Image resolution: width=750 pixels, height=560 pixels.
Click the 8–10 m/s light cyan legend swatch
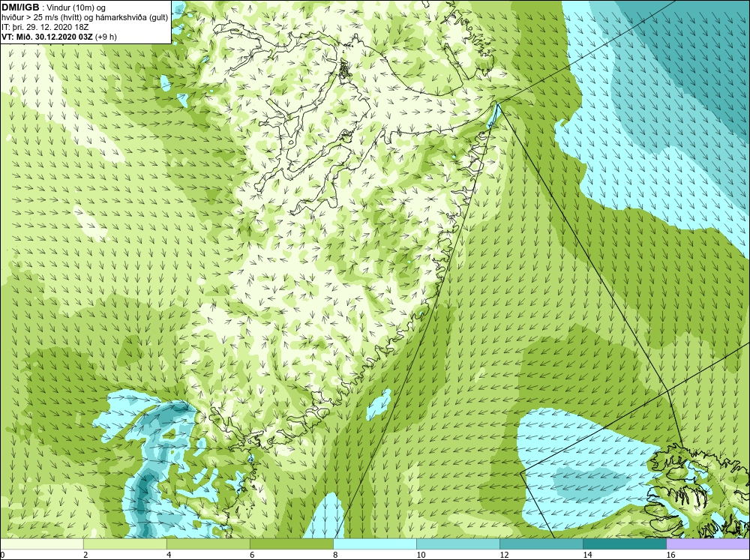pyautogui.click(x=375, y=544)
